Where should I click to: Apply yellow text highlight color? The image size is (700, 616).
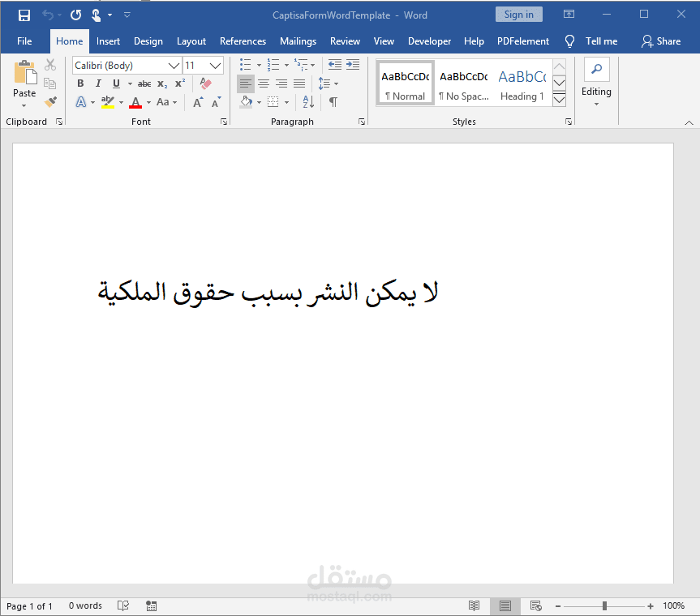108,102
